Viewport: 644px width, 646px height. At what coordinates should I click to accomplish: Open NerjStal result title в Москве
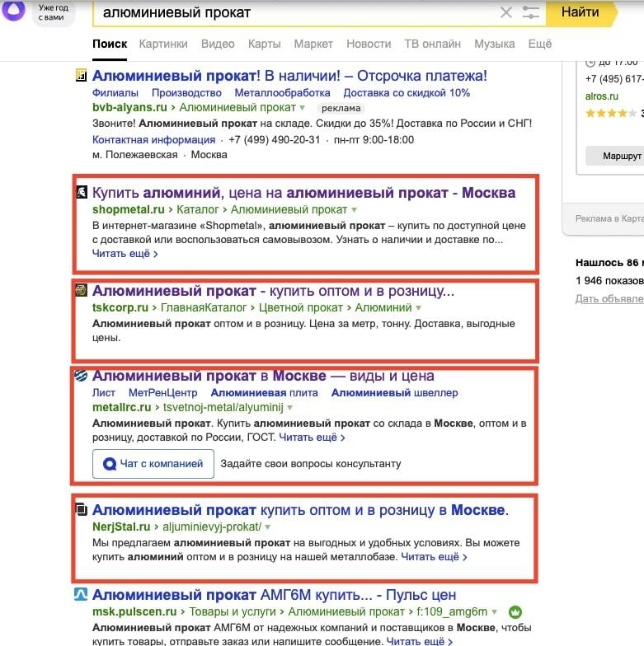tap(300, 509)
